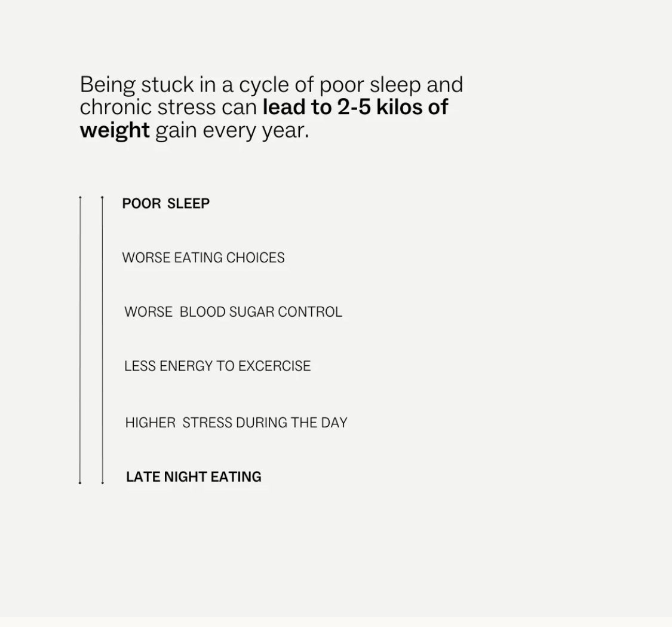Click WORSE BLOOD SUGAR CONTROL text
672x627 pixels.
pos(233,312)
